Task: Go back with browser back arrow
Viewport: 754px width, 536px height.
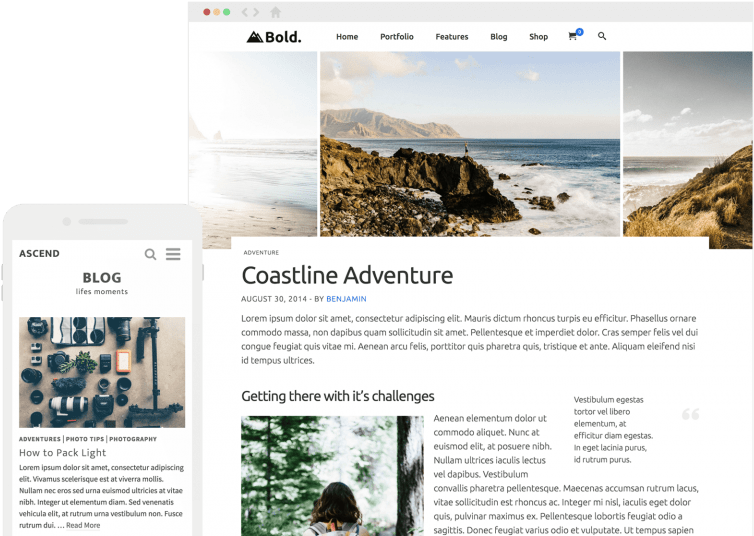Action: pos(244,12)
